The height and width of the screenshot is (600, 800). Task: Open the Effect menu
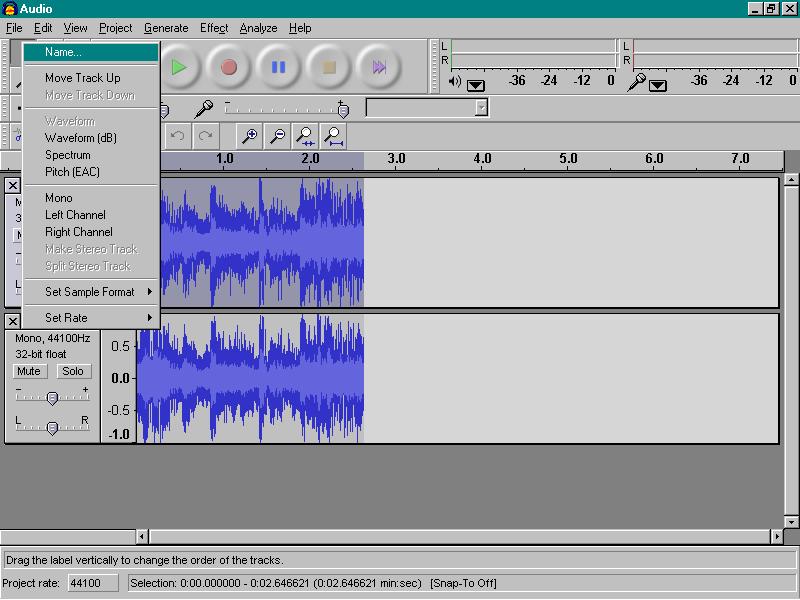coord(214,28)
